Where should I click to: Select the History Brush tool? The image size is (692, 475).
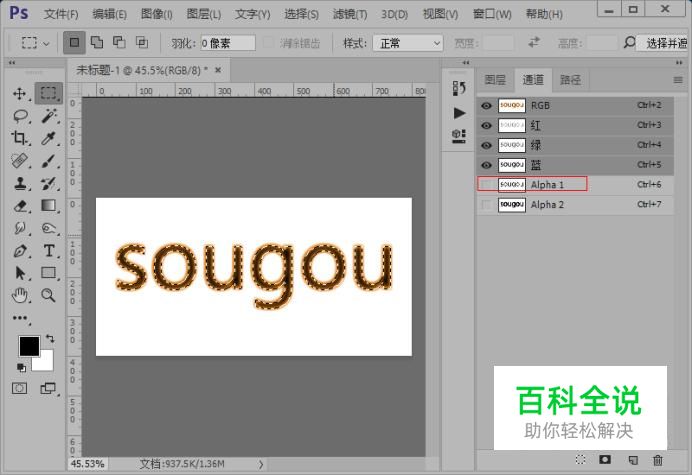[49, 183]
